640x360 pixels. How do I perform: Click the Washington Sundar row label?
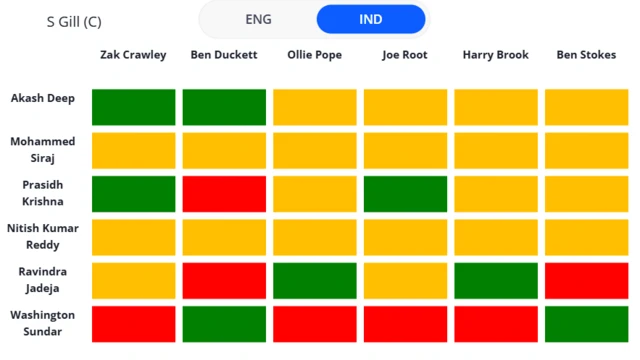click(42, 323)
